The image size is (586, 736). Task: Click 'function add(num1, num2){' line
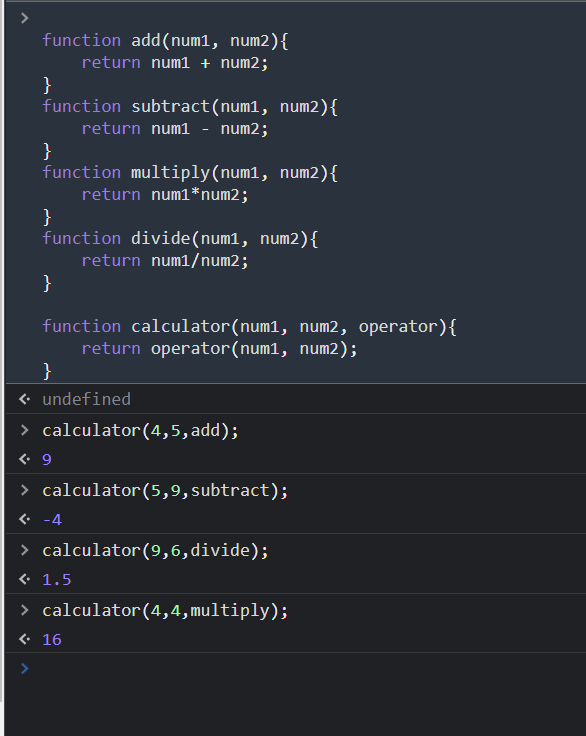[x=165, y=41]
